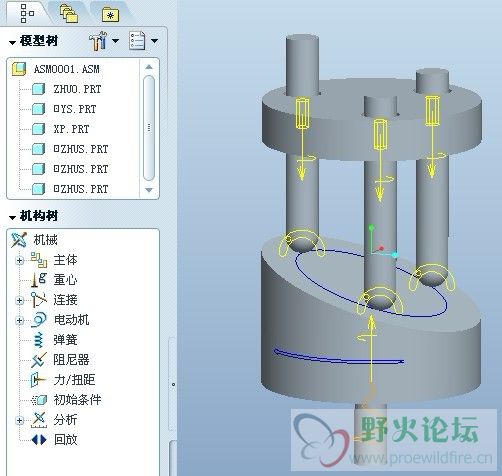Image resolution: width=502 pixels, height=476 pixels.
Task: Expand the 连接 node plus box
Action: coord(19,300)
